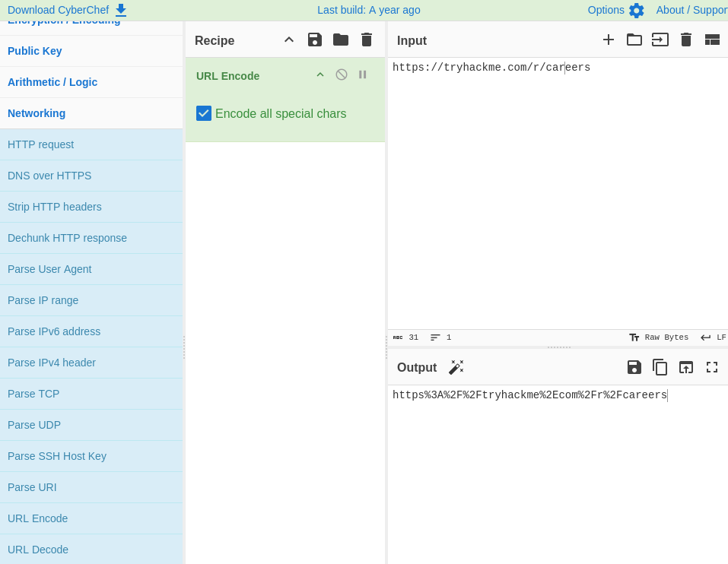Click the CyberChef download arrow icon

(x=121, y=10)
